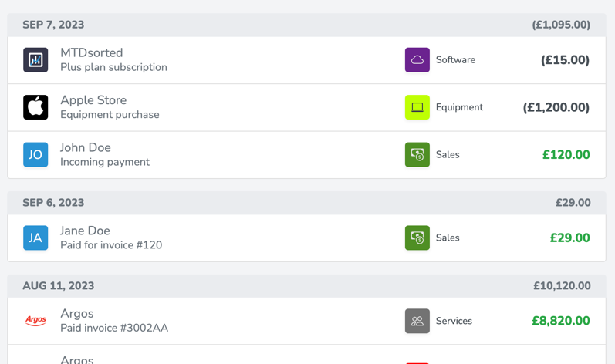
Task: Click Jane Doe's green Sales icon
Action: (x=417, y=238)
